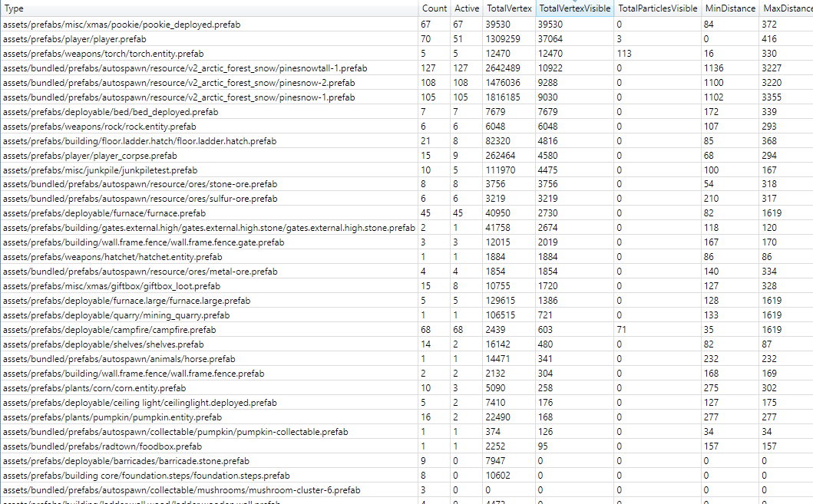
Task: Click TotalVertex value 10602 for foundation.steps
Action: coord(497,475)
